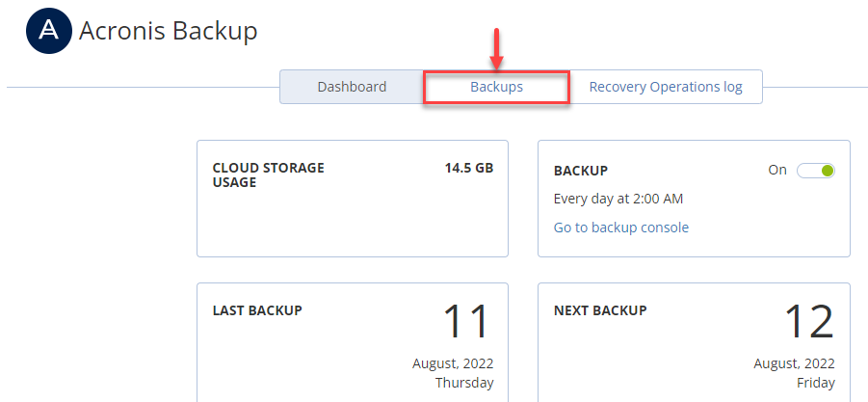Click the On label beside the toggle
Viewport: 868px width, 402px height.
[x=777, y=171]
